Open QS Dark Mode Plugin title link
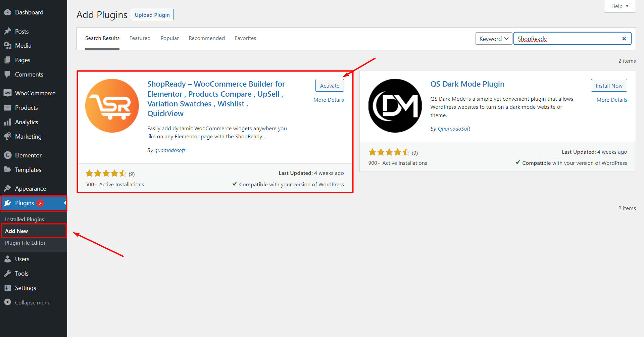 (467, 84)
